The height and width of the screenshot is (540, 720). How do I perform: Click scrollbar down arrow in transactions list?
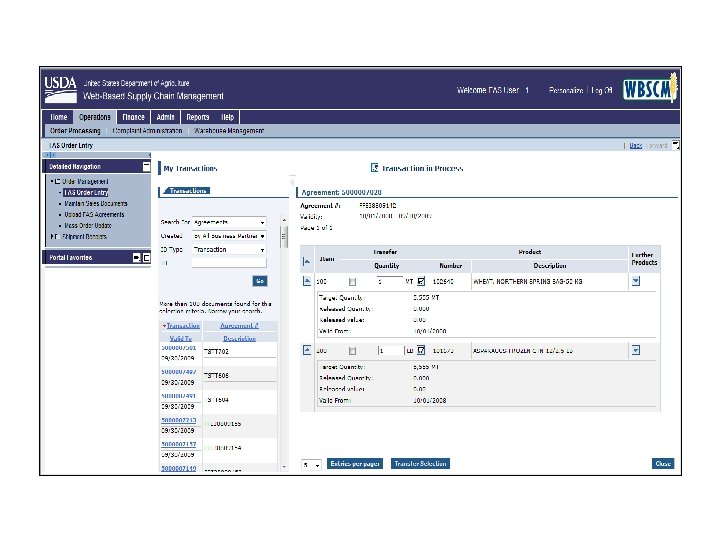coord(284,467)
